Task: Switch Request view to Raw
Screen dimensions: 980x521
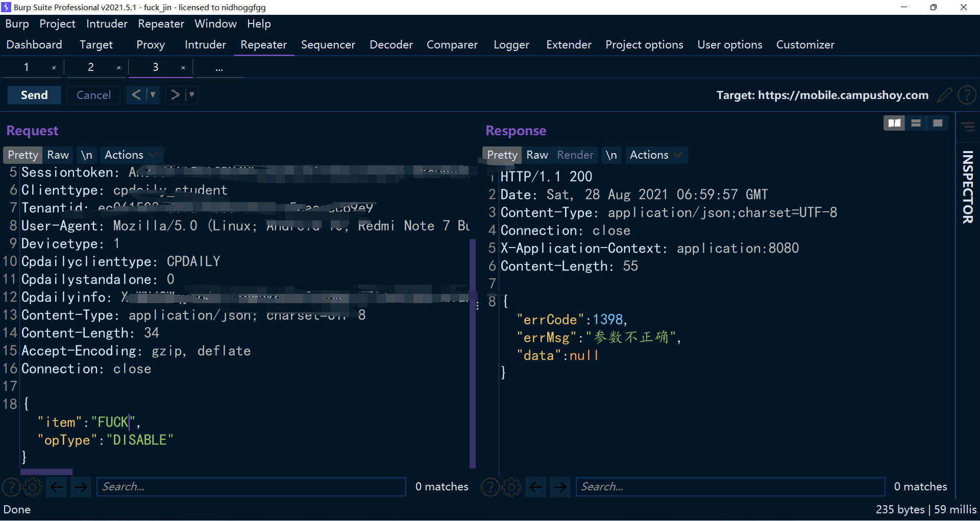Action: click(58, 155)
